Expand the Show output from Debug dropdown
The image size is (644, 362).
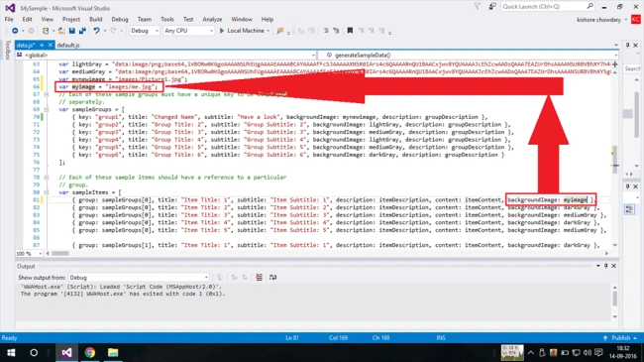139,278
